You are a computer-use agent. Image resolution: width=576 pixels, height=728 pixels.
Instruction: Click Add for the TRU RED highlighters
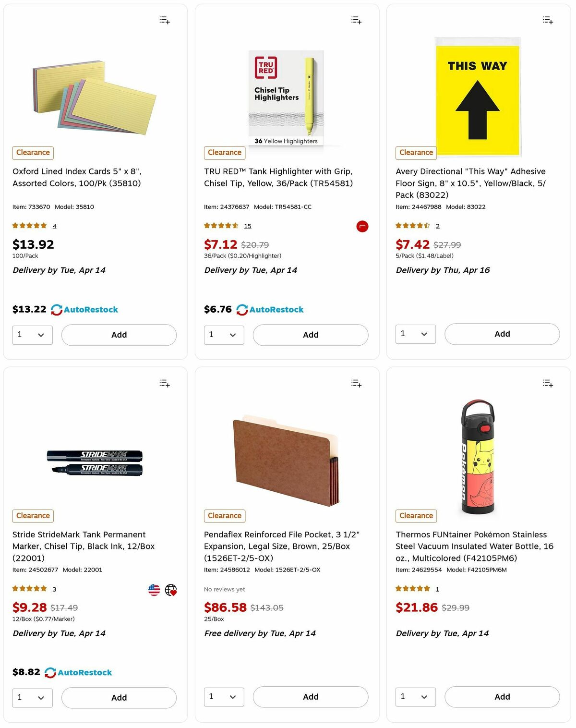point(311,335)
